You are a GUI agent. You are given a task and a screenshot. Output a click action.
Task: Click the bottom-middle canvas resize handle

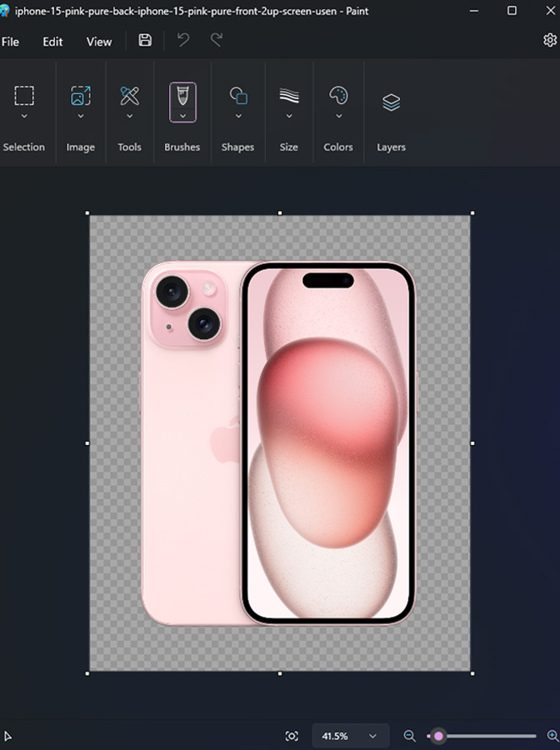pyautogui.click(x=280, y=673)
